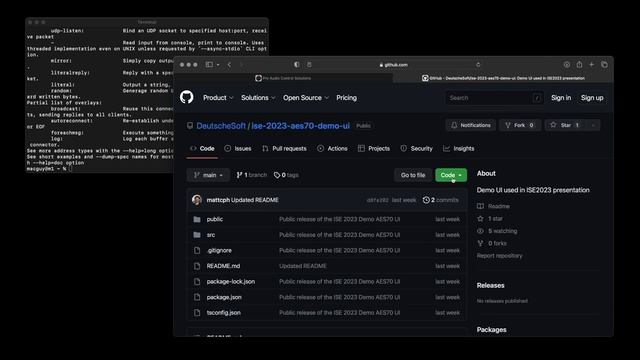Open the DeutscheSoft owner link
The width and height of the screenshot is (640, 360).
pyautogui.click(x=221, y=126)
